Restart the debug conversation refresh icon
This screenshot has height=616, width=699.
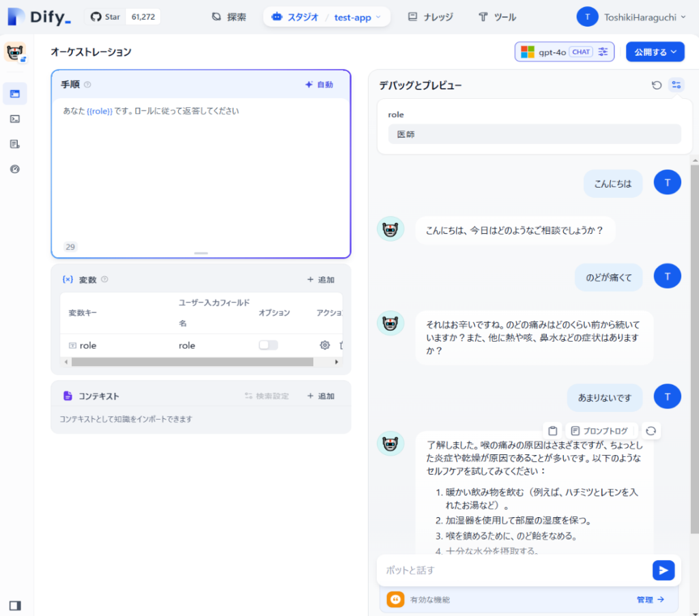(x=656, y=85)
